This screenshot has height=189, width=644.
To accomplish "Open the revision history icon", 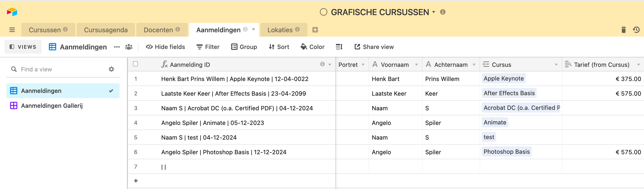I will [636, 30].
